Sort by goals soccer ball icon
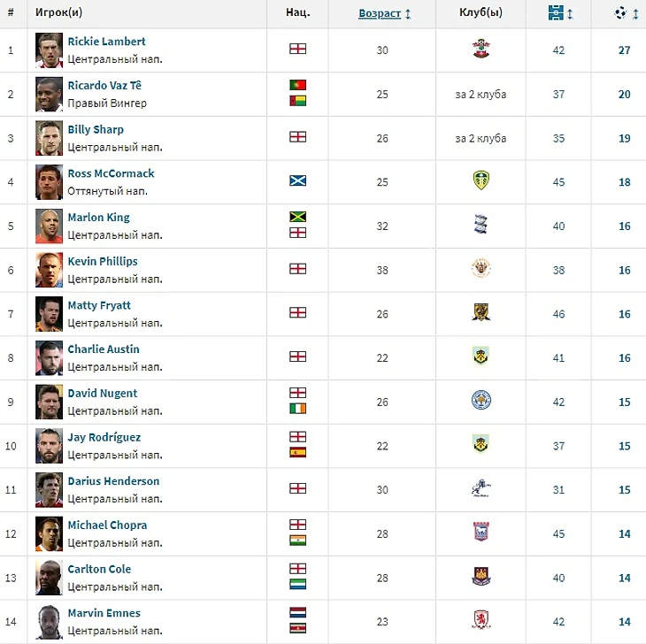Screen dimensions: 646x644 620,12
